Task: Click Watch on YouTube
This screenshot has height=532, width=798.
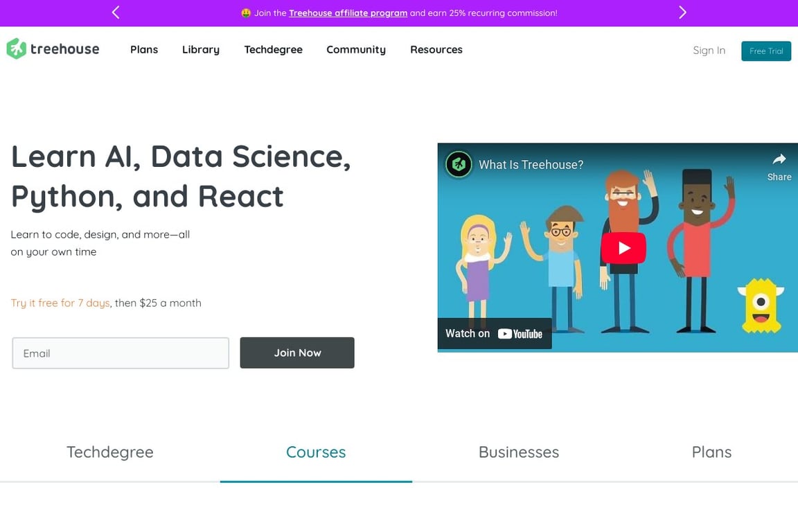Action: 494,333
